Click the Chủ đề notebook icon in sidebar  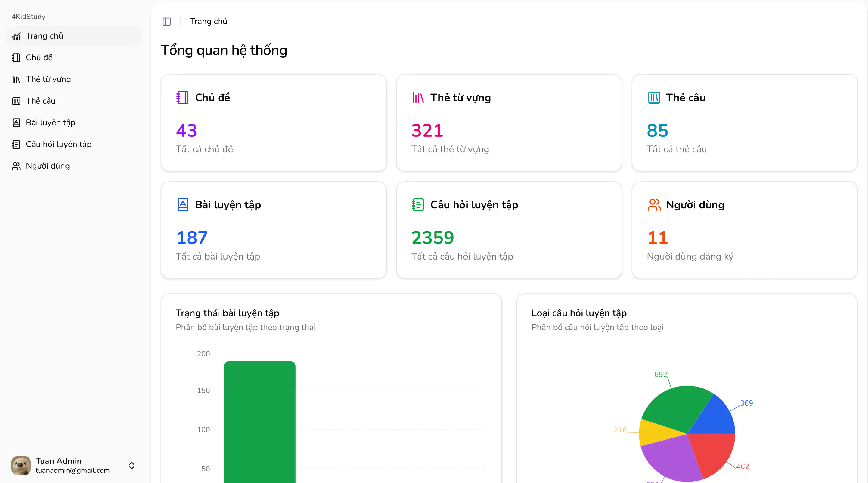(x=16, y=58)
